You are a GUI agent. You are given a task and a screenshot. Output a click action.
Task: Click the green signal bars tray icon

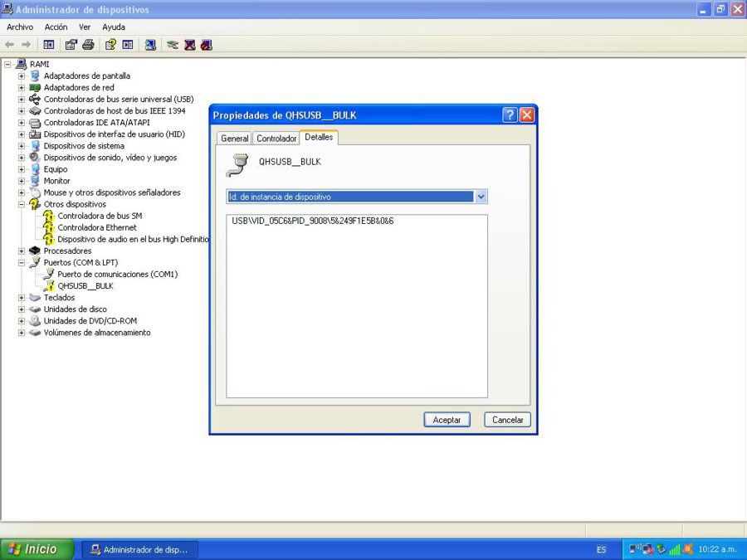674,549
